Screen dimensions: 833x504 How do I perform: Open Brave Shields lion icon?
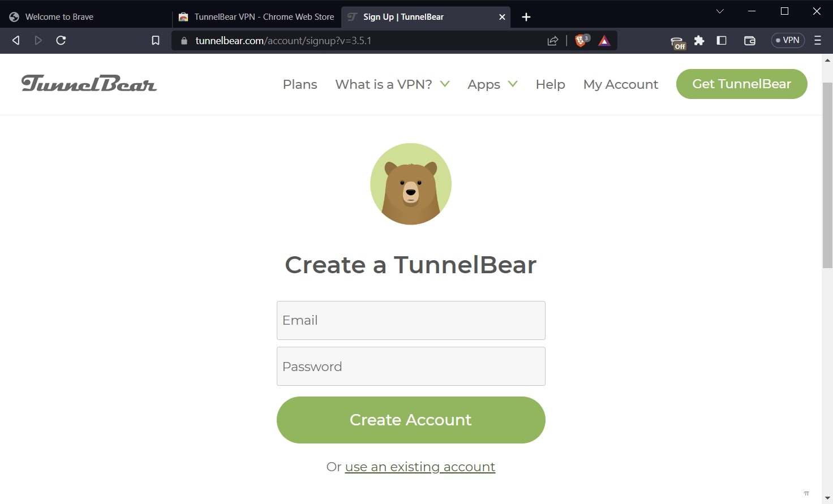pos(581,40)
